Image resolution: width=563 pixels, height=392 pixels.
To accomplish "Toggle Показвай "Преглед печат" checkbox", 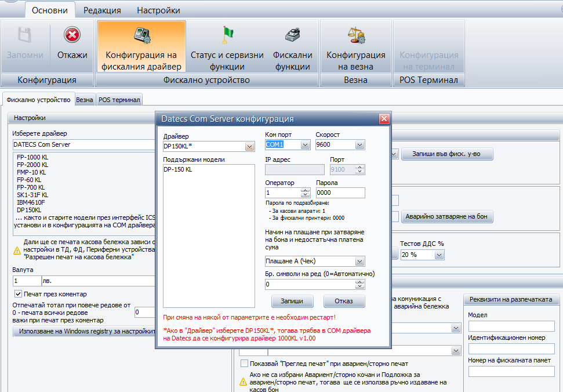I will coord(244,364).
